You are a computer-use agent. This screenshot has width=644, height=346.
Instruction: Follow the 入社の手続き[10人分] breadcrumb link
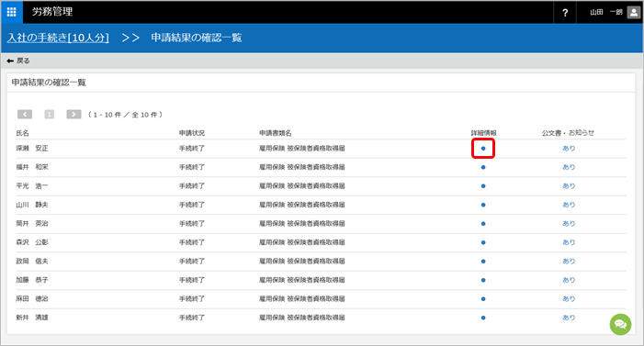coord(58,38)
